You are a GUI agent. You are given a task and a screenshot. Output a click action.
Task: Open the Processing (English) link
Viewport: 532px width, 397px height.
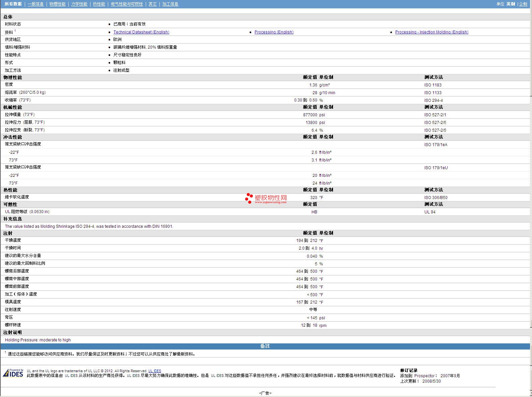tap(274, 32)
